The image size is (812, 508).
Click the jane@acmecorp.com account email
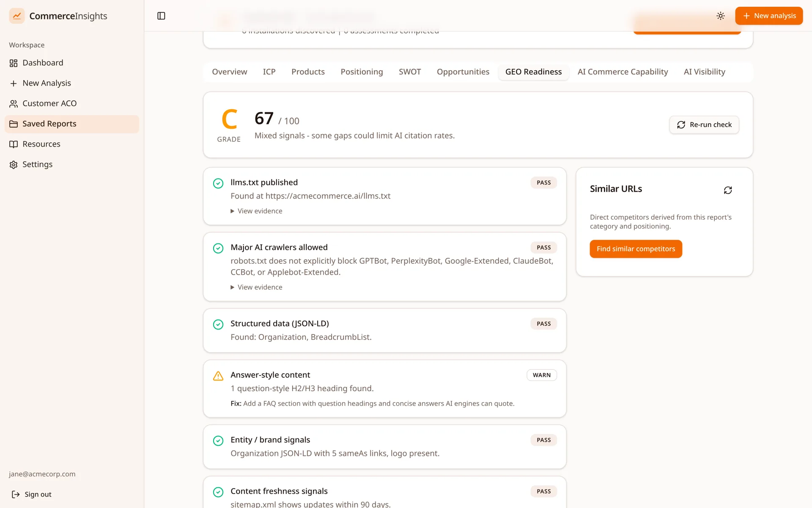[x=42, y=474]
